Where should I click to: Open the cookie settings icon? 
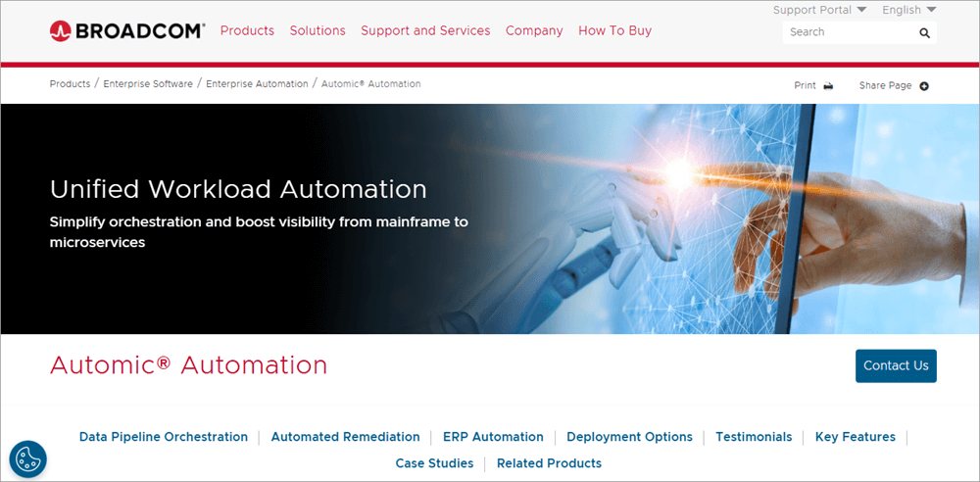[x=28, y=459]
